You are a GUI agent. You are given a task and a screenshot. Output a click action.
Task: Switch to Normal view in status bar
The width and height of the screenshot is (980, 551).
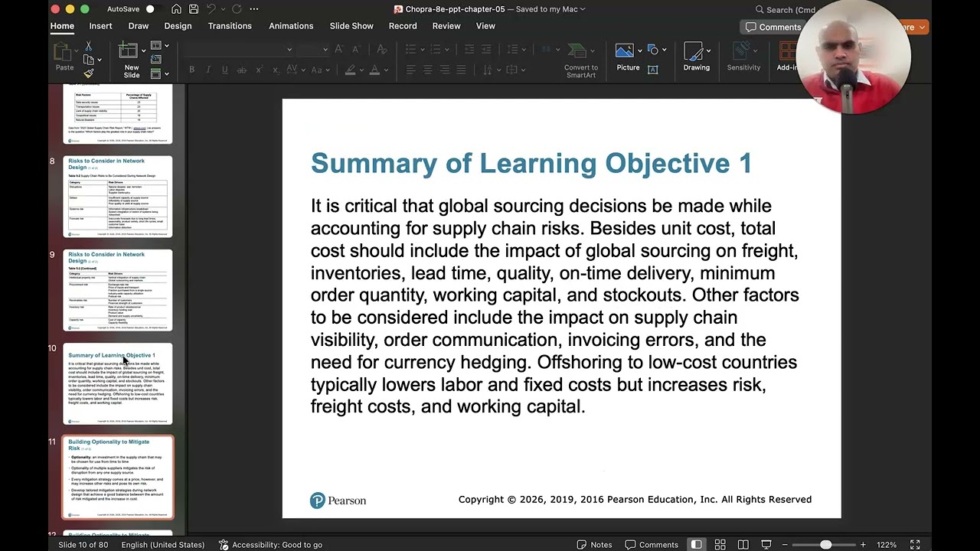click(x=697, y=545)
